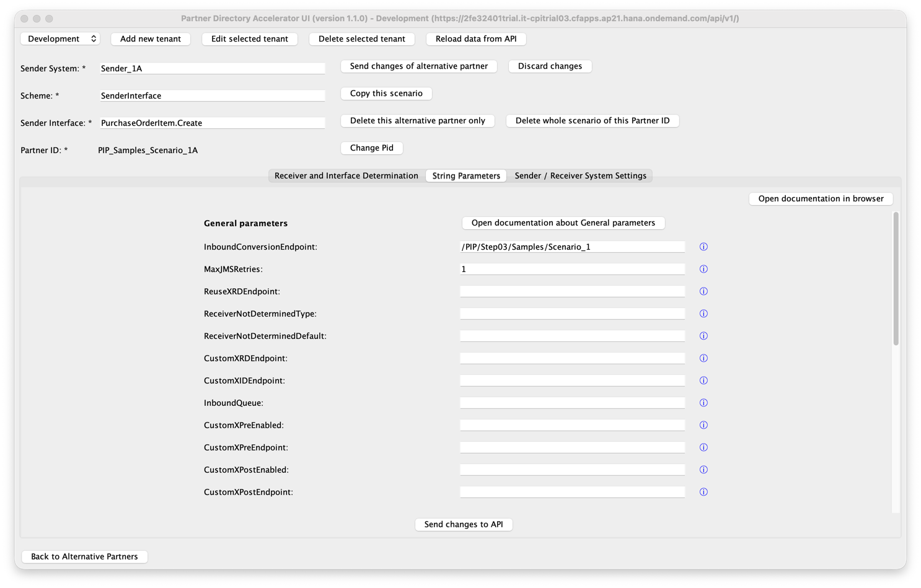Click the parameters panel vertical scrollbar
Image resolution: width=921 pixels, height=588 pixels.
pyautogui.click(x=896, y=279)
